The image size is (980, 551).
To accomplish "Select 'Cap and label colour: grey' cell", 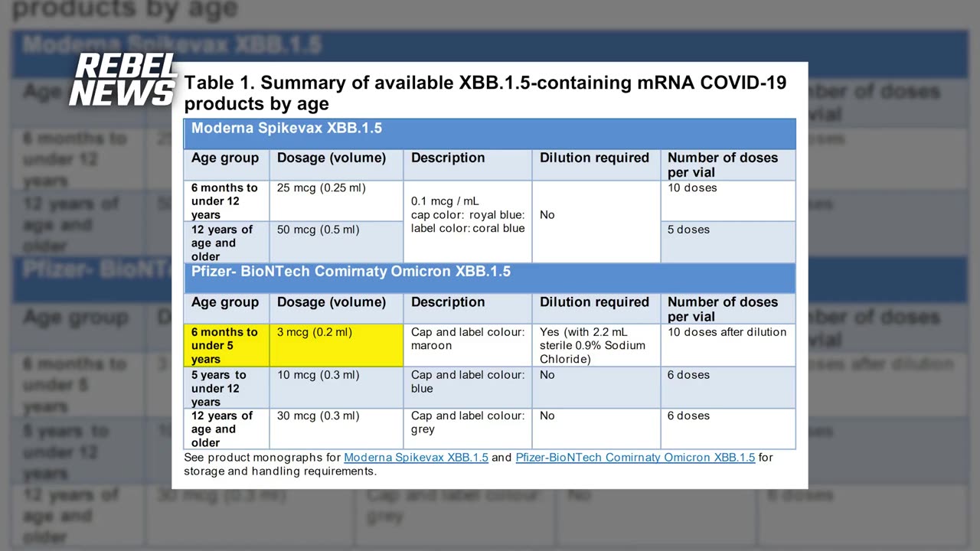I will click(x=468, y=429).
